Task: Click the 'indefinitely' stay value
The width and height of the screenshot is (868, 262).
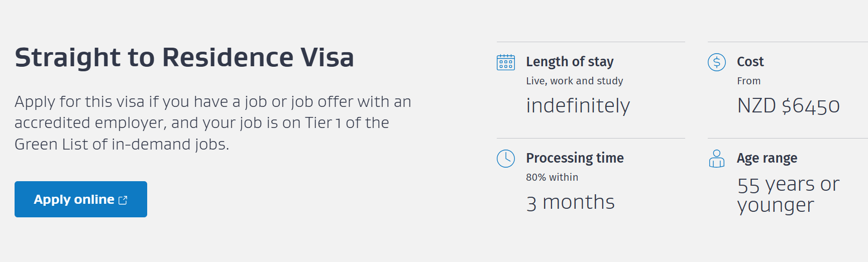Action: 578,106
